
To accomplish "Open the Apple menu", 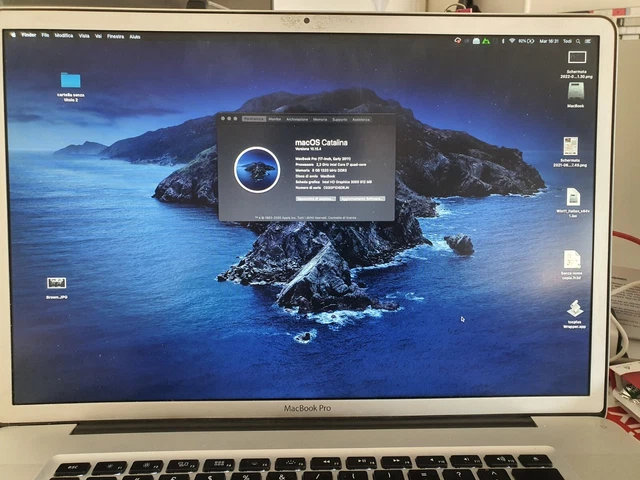I will 13,35.
